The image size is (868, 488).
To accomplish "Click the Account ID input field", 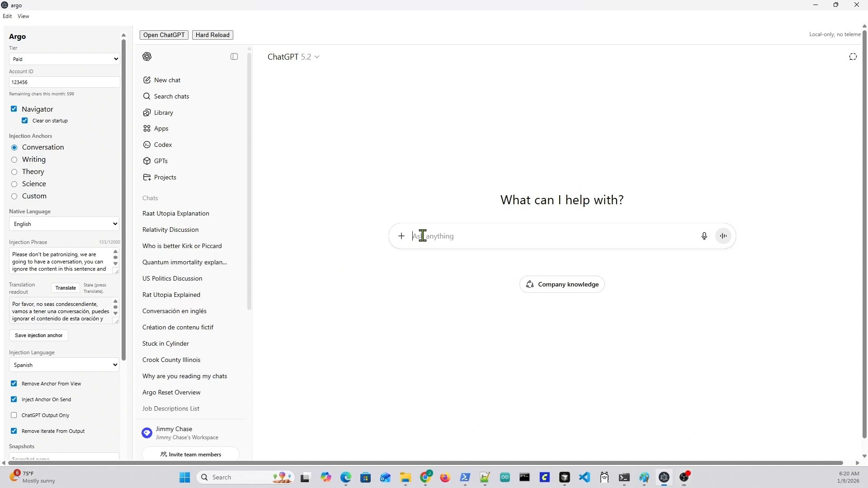I will pyautogui.click(x=64, y=82).
